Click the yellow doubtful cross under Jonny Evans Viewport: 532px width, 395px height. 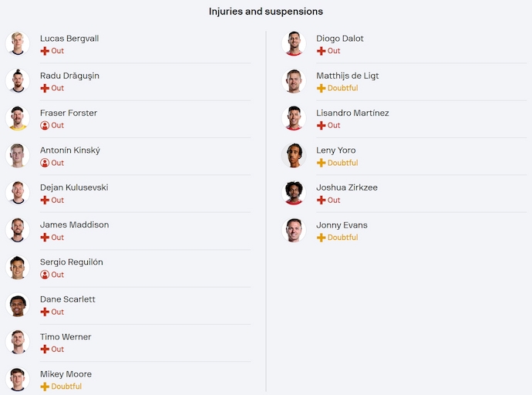point(321,238)
